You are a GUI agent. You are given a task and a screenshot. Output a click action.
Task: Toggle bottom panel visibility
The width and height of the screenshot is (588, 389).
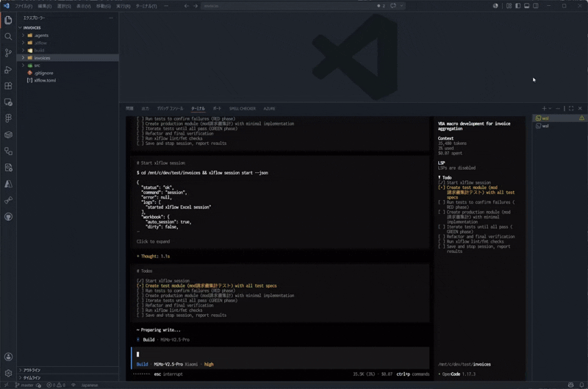pyautogui.click(x=527, y=6)
